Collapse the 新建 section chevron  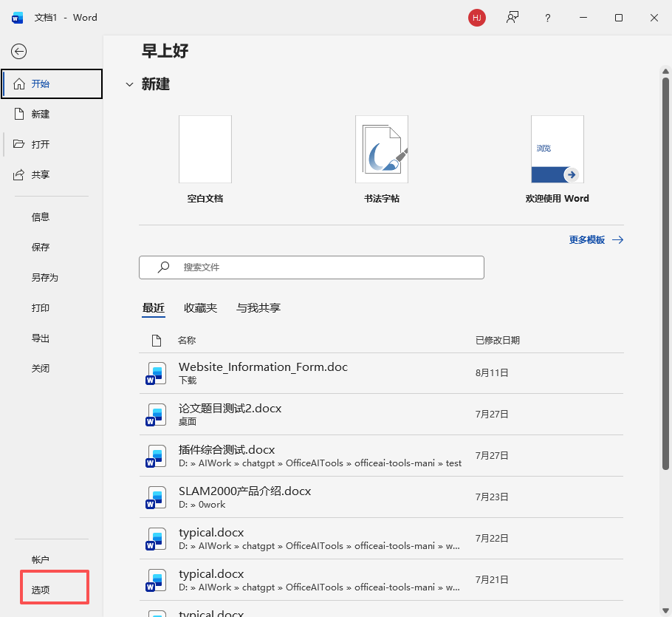point(129,84)
